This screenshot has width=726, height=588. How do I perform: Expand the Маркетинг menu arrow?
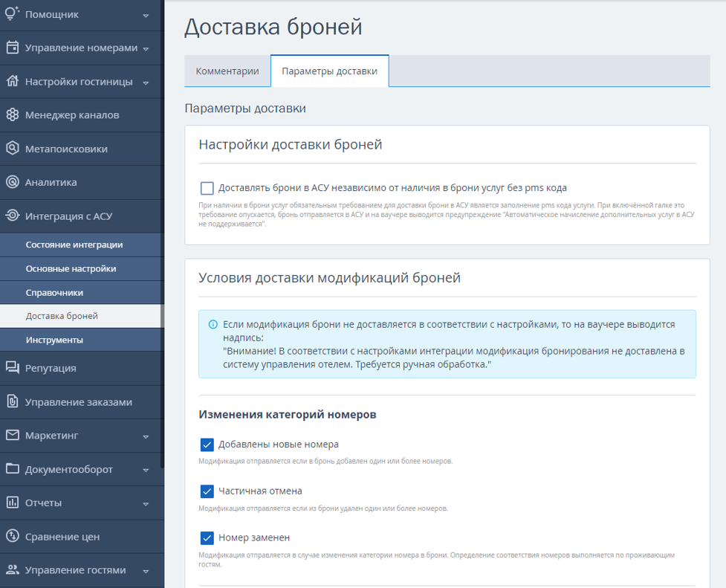[x=146, y=436]
